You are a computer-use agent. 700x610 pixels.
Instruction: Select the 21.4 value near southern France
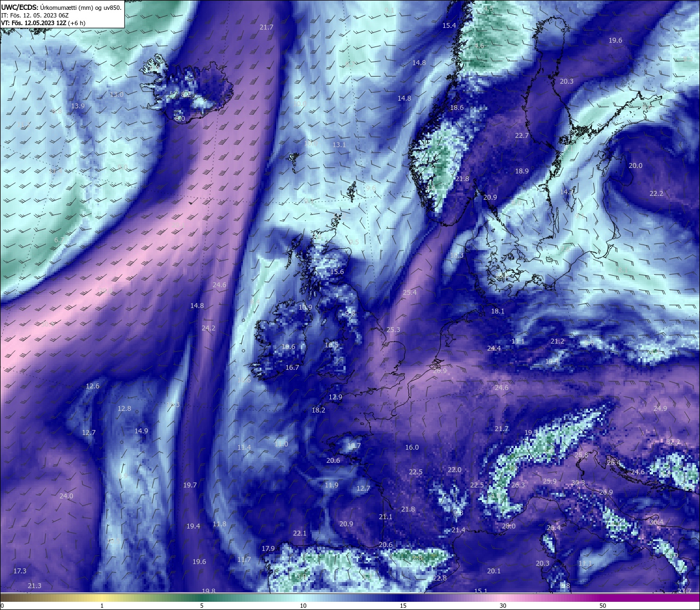(458, 530)
